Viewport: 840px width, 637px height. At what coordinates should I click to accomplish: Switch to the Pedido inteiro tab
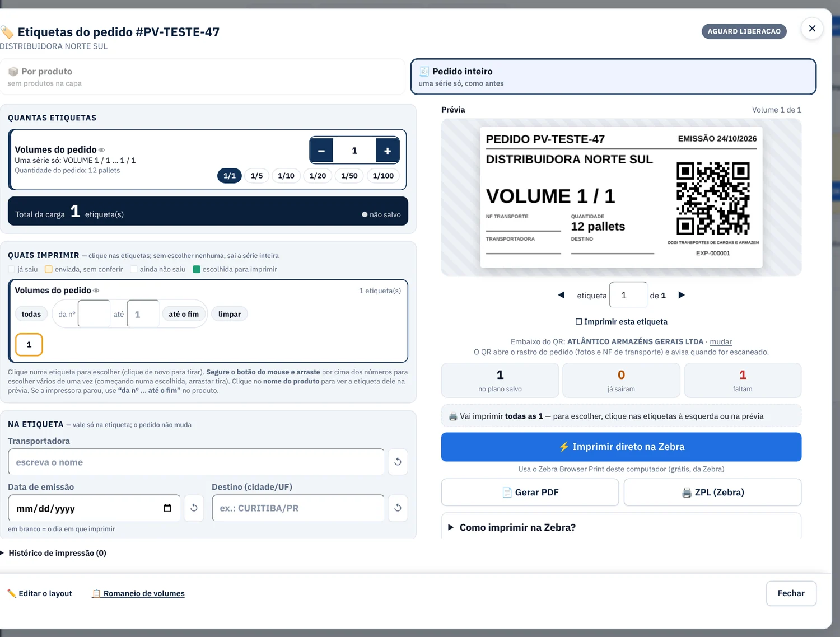coord(613,77)
